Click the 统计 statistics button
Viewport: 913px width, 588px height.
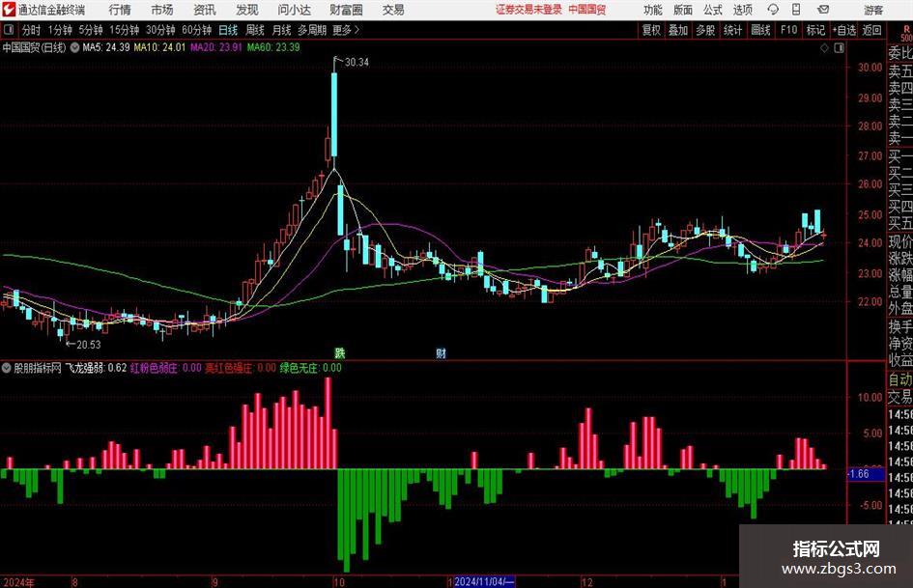pos(732,30)
